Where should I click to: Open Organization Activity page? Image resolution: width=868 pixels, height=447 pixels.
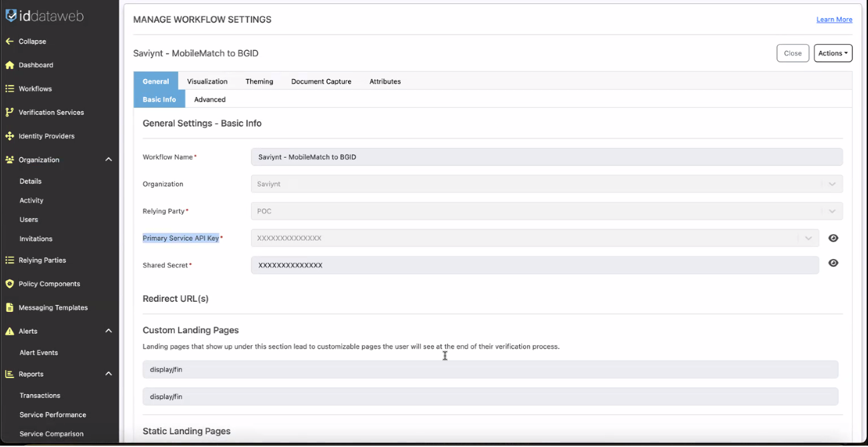31,201
